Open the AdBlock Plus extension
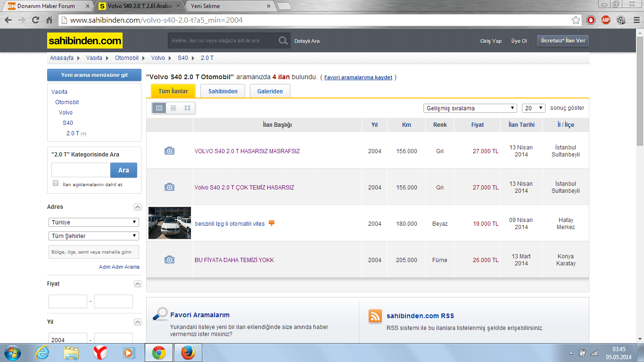Screen dimensions: 644x362 pyautogui.click(x=606, y=20)
